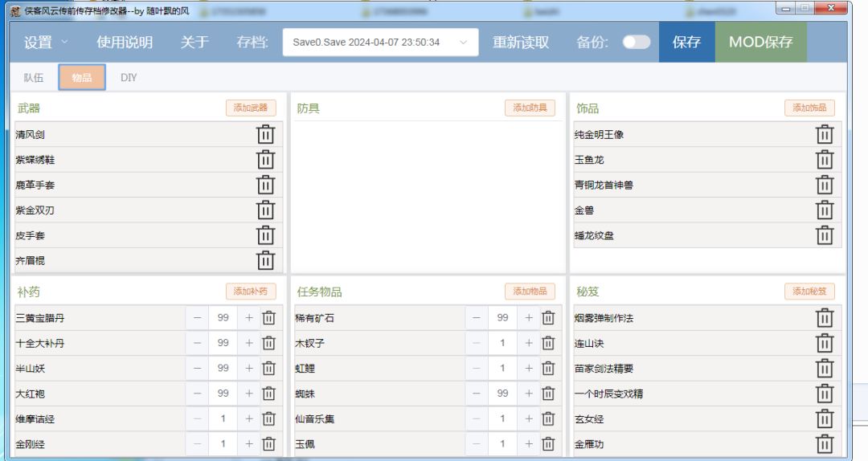Increase 大红袍 quantity with plus
Screen dimensions: 868x461
(x=249, y=394)
